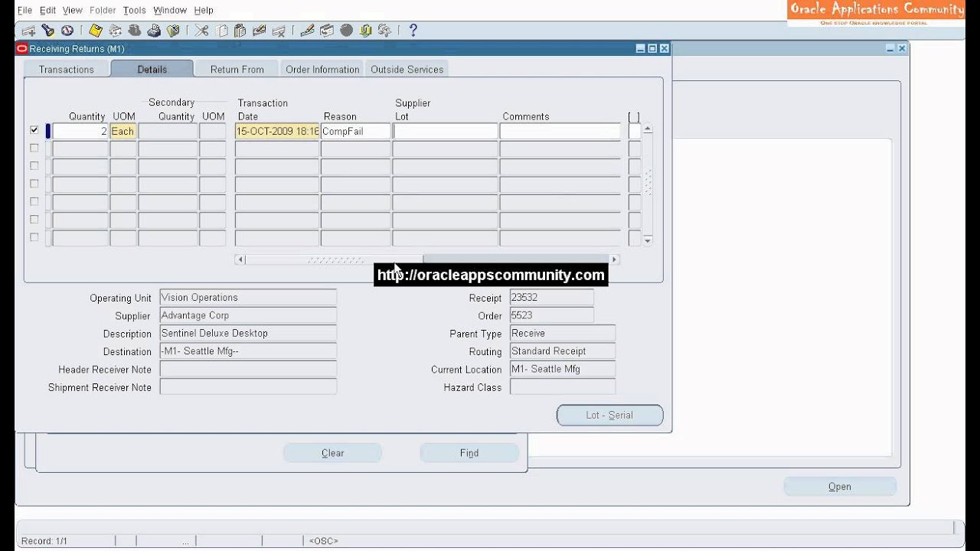980x551 pixels.
Task: Click the Lot - Serial button
Action: click(609, 415)
